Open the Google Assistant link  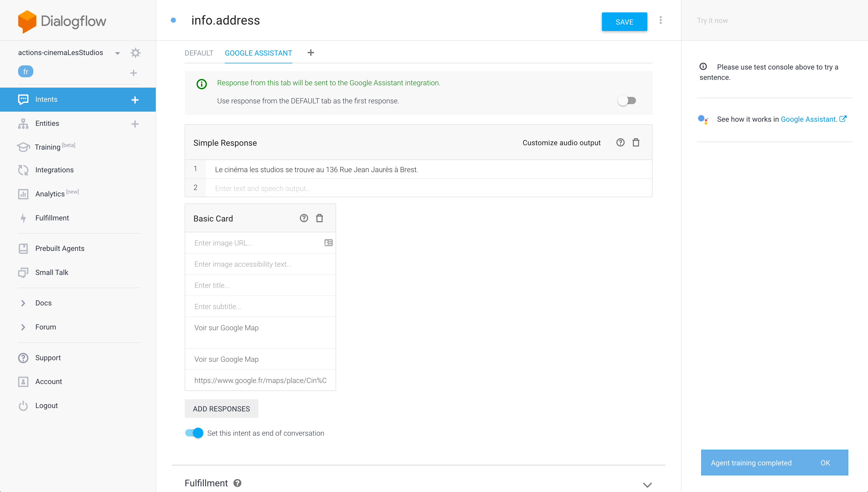pos(808,119)
